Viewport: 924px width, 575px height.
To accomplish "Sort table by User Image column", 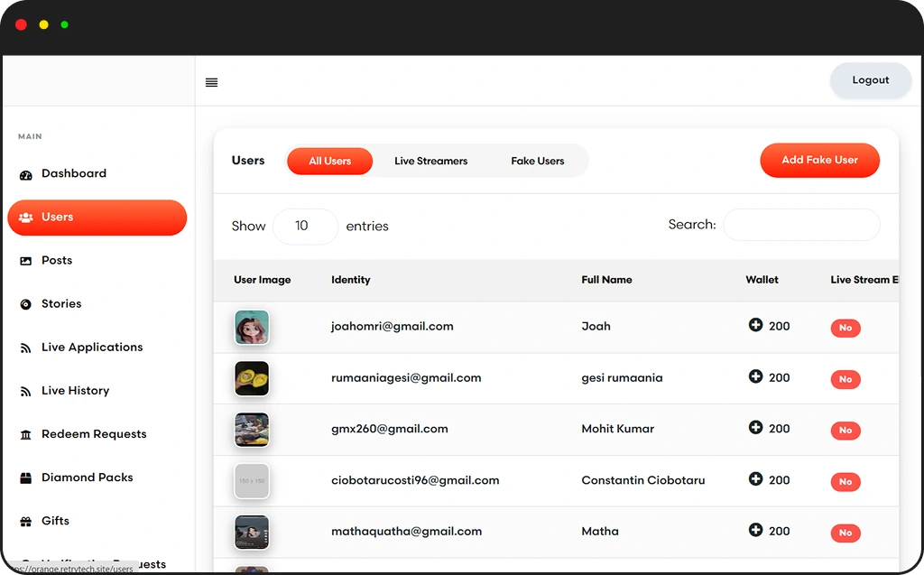I will (263, 280).
